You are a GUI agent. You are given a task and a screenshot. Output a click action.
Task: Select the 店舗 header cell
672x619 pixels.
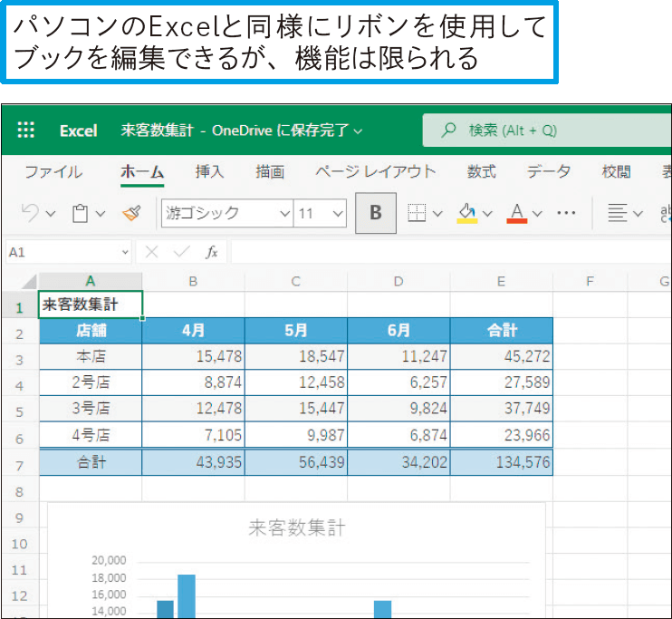click(x=91, y=331)
